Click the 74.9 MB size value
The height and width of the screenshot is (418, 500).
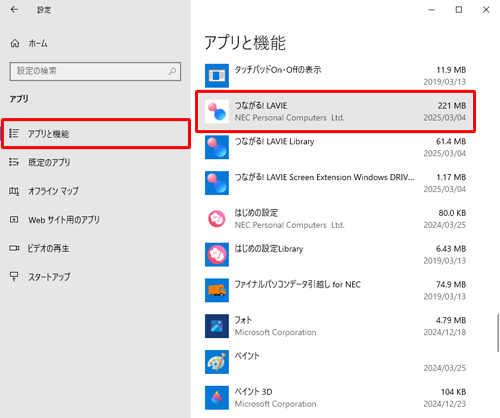[x=451, y=284]
